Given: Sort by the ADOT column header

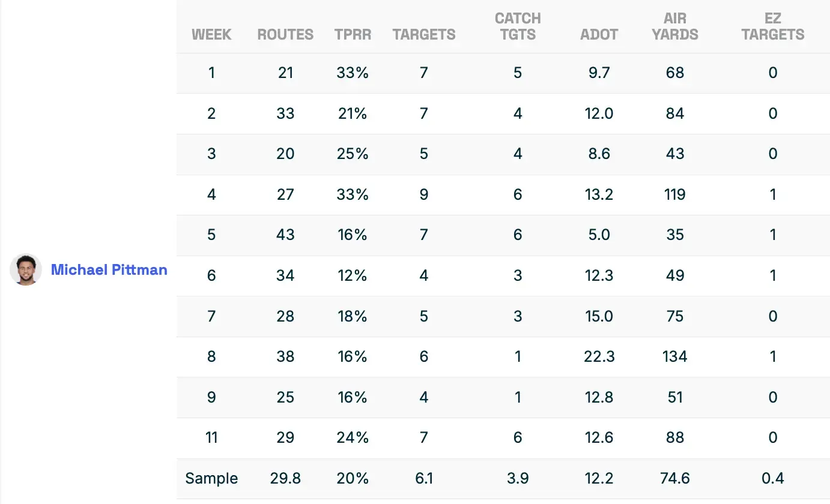Looking at the screenshot, I should pyautogui.click(x=599, y=35).
